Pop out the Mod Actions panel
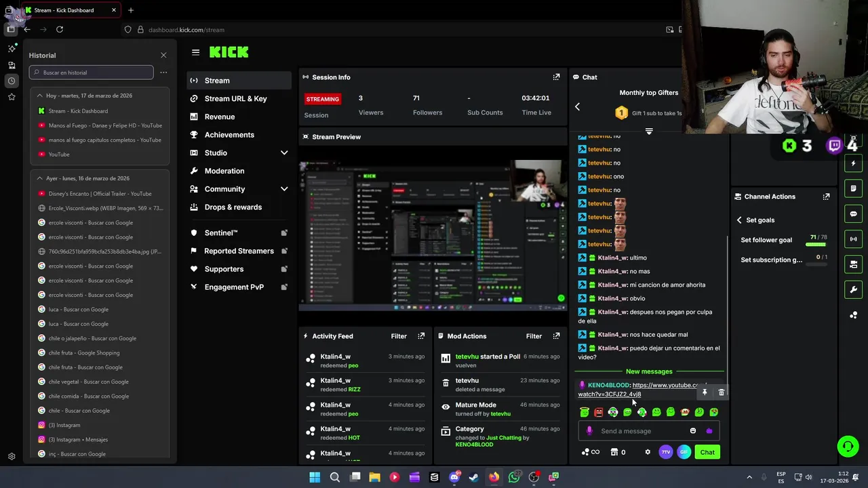The width and height of the screenshot is (868, 488). pos(556,336)
